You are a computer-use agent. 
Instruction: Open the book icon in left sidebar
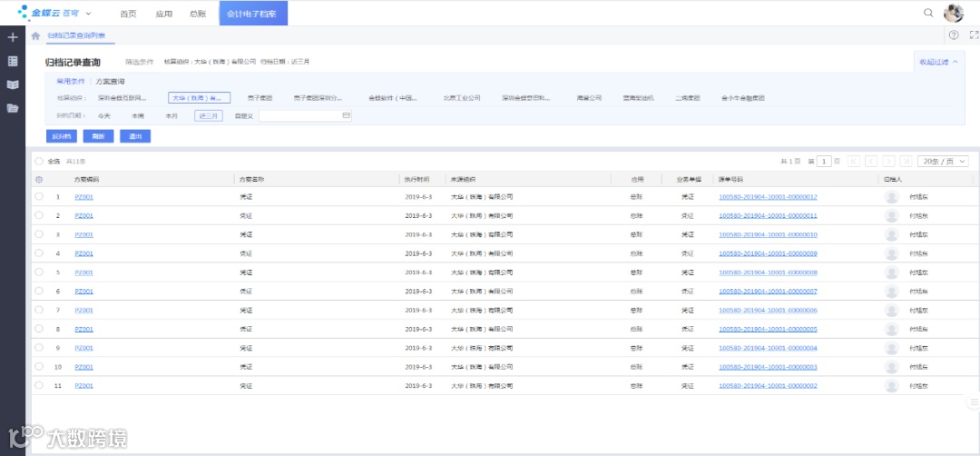click(12, 84)
